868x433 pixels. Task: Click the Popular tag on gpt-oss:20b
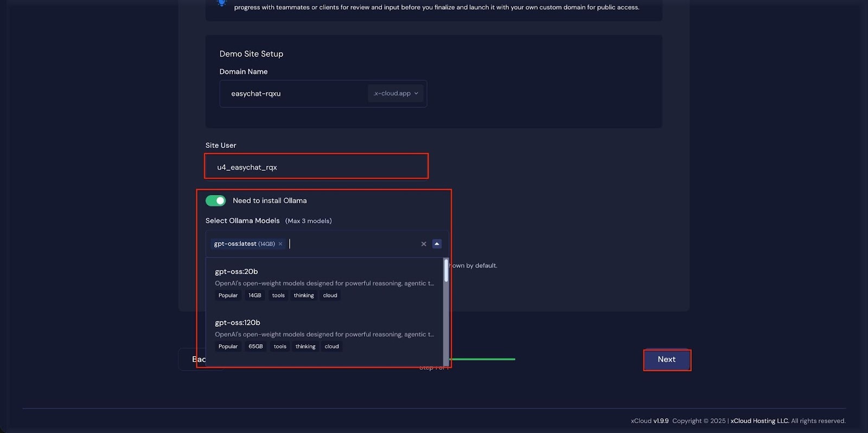228,295
